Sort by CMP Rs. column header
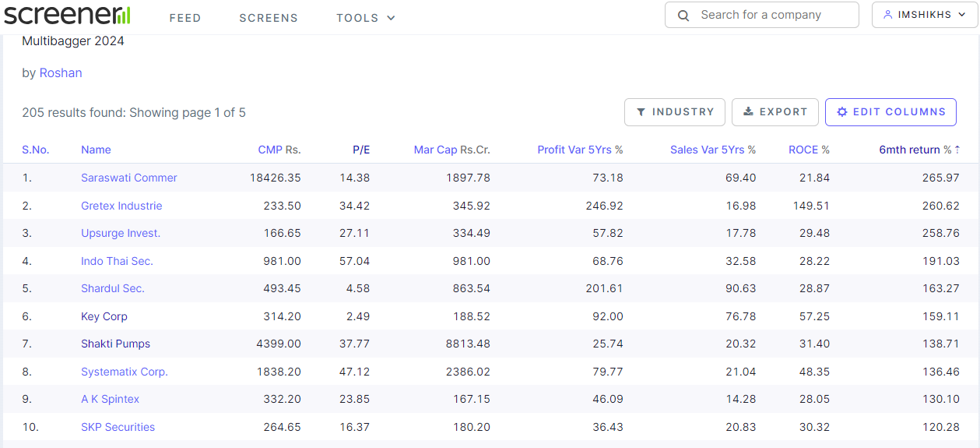Image resolution: width=980 pixels, height=448 pixels. [279, 150]
